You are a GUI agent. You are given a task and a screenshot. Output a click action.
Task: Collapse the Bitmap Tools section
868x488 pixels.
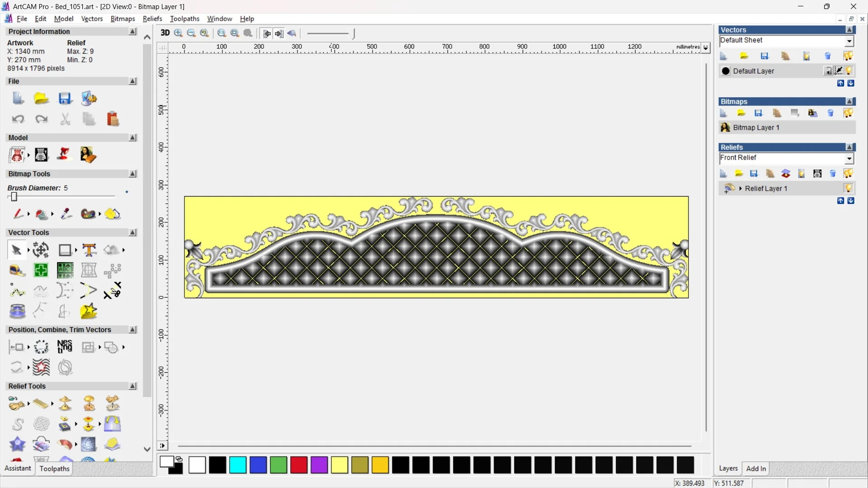tap(133, 174)
